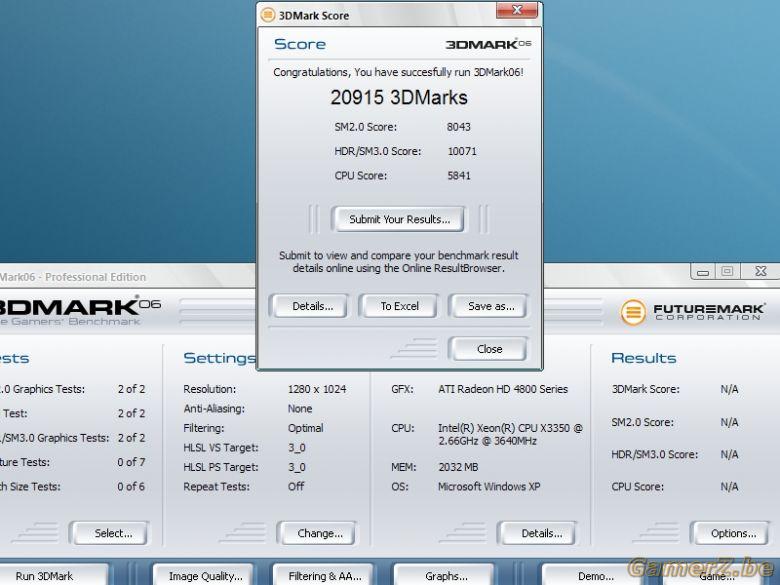Maximize the 3DMark06 main window
780x585 pixels.
coord(727,272)
